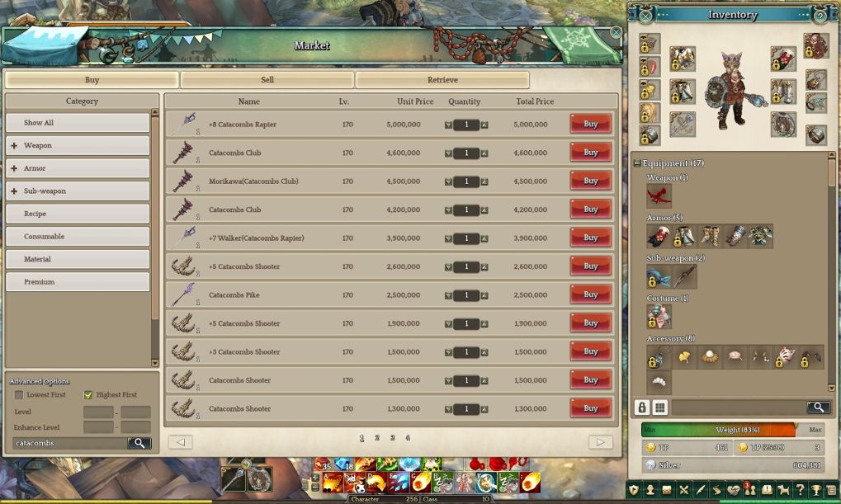This screenshot has width=841, height=504.
Task: Increase quantity for Catacombs Pike
Action: [484, 295]
